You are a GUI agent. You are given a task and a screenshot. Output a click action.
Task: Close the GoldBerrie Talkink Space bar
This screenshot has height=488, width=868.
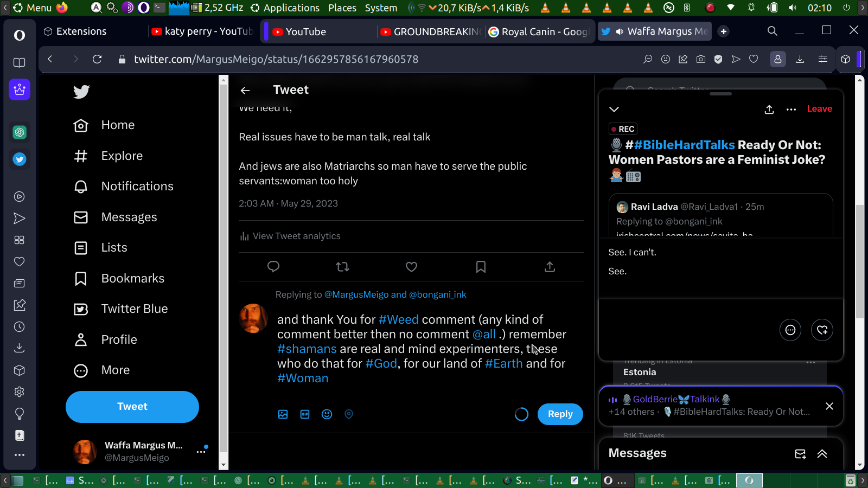(x=829, y=407)
